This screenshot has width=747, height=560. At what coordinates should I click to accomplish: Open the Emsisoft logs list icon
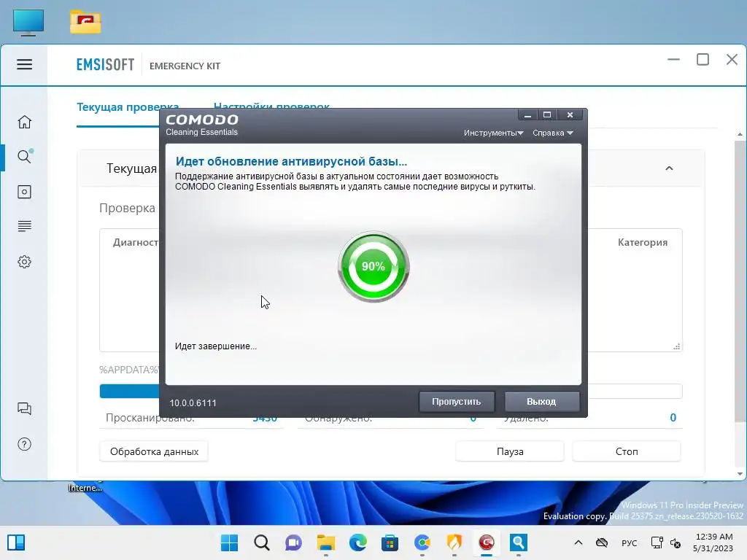tap(24, 226)
